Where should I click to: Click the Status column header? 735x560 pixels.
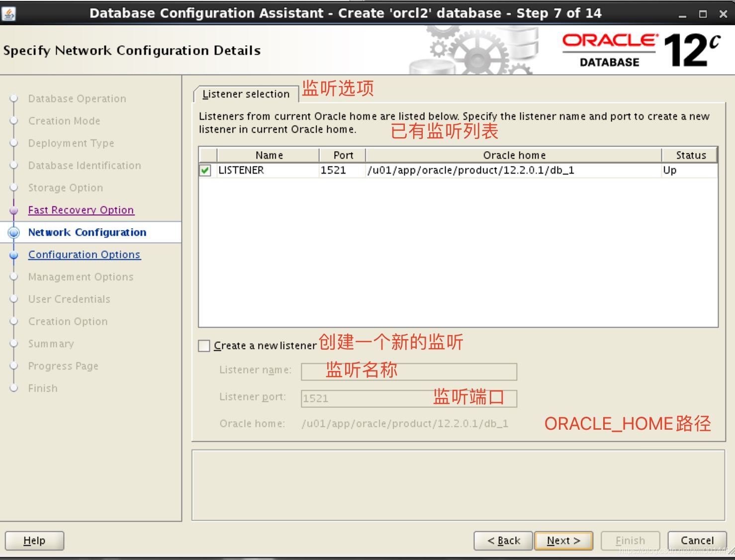click(x=690, y=155)
